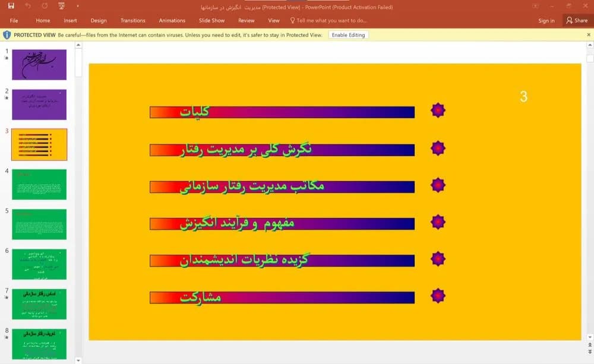
Task: Open the Slide Show tab
Action: point(212,20)
